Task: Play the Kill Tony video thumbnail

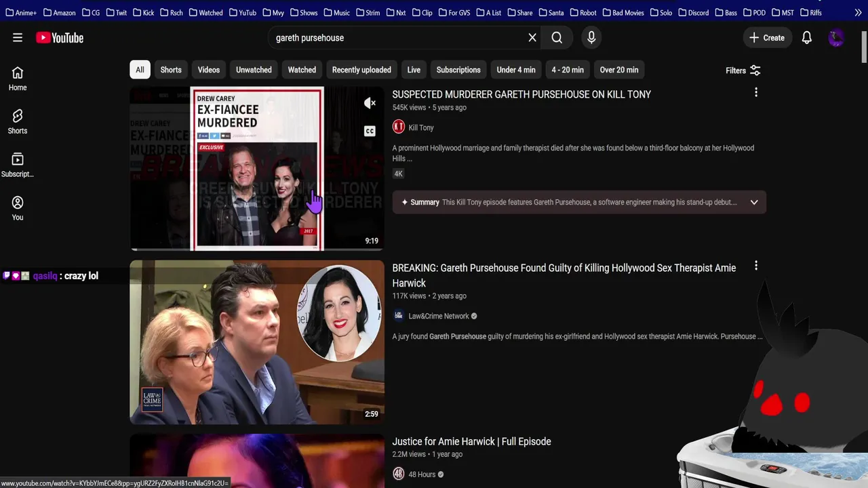Action: 257,169
